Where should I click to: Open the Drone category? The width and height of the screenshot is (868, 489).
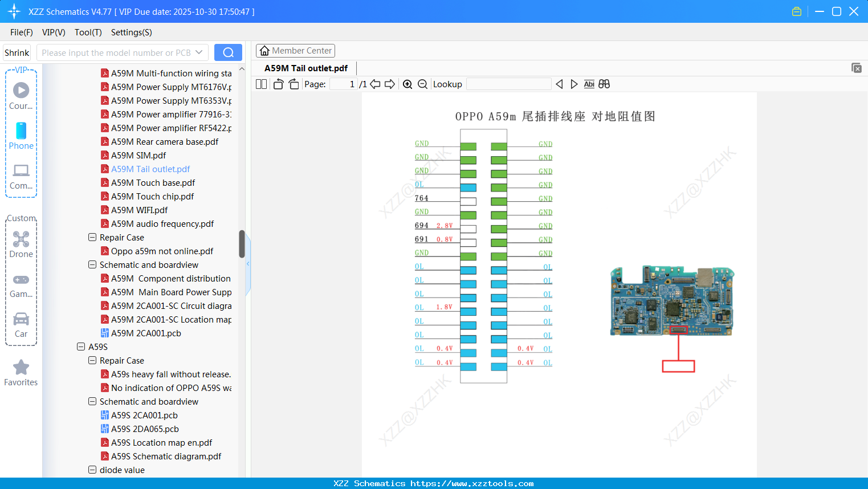tap(21, 244)
